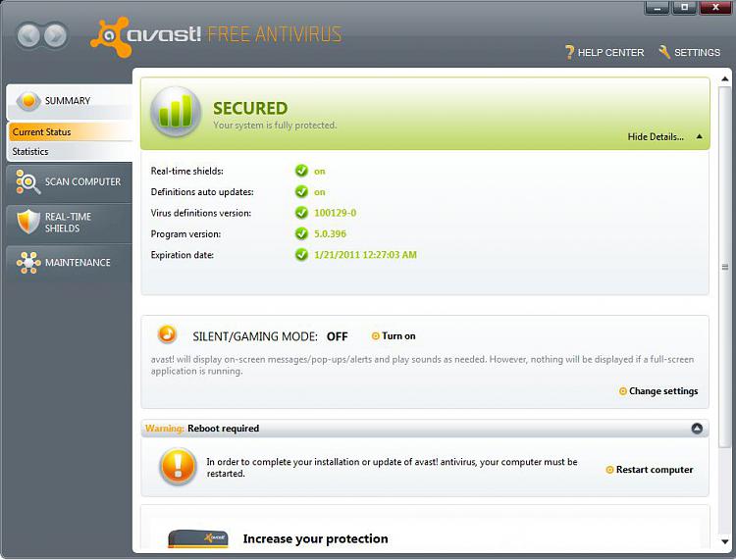Viewport: 736px width, 560px height.
Task: Click program version 5.0.396
Action: 330,233
